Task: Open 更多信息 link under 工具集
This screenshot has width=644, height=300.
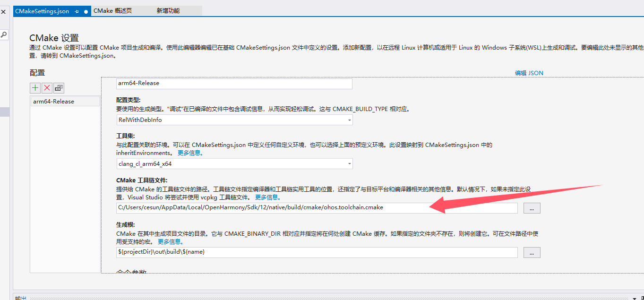Action: pos(190,153)
